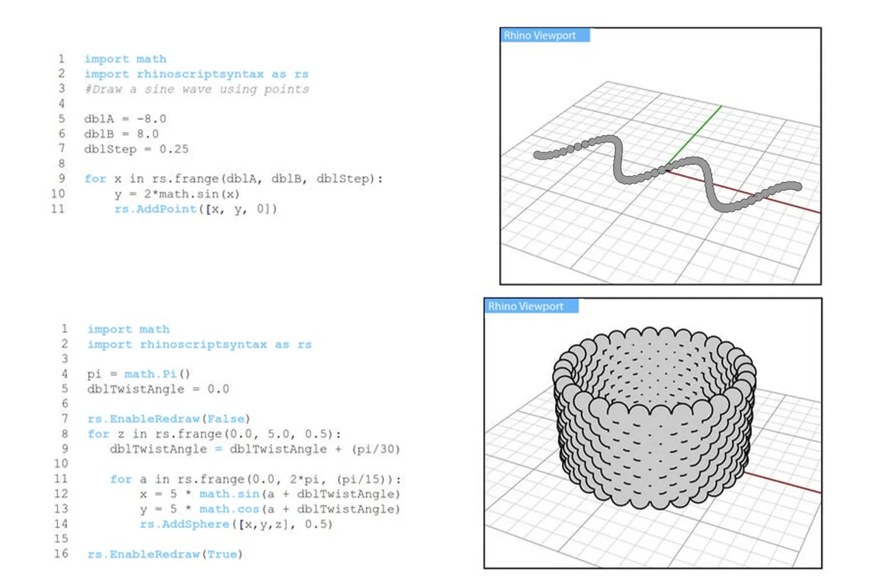Click the line 'dblStep = 0.25'
This screenshot has height=588, width=884.
[136, 149]
